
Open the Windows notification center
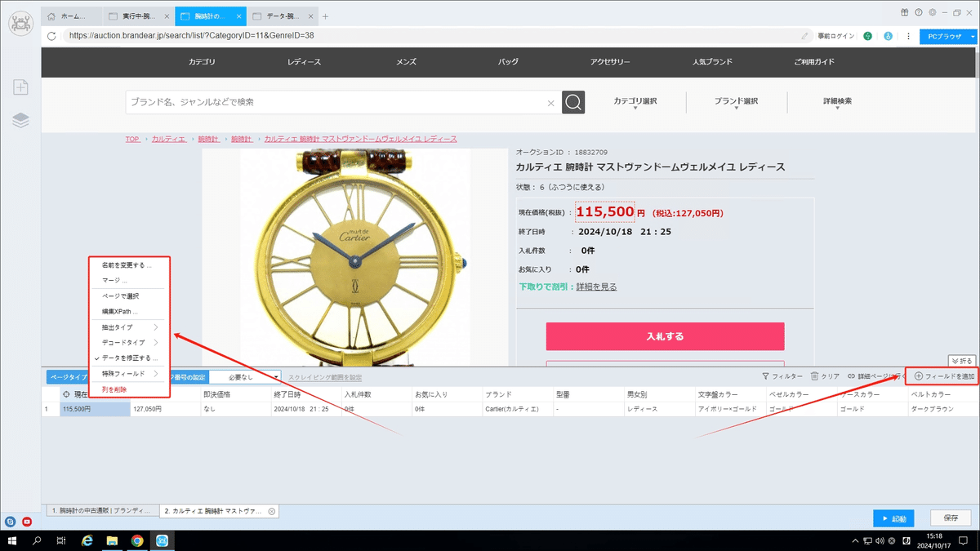(x=964, y=540)
